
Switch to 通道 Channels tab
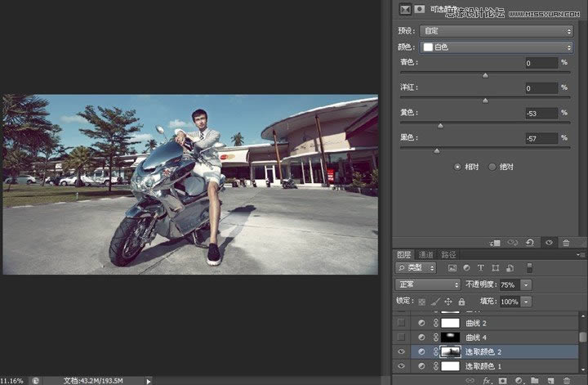point(425,255)
